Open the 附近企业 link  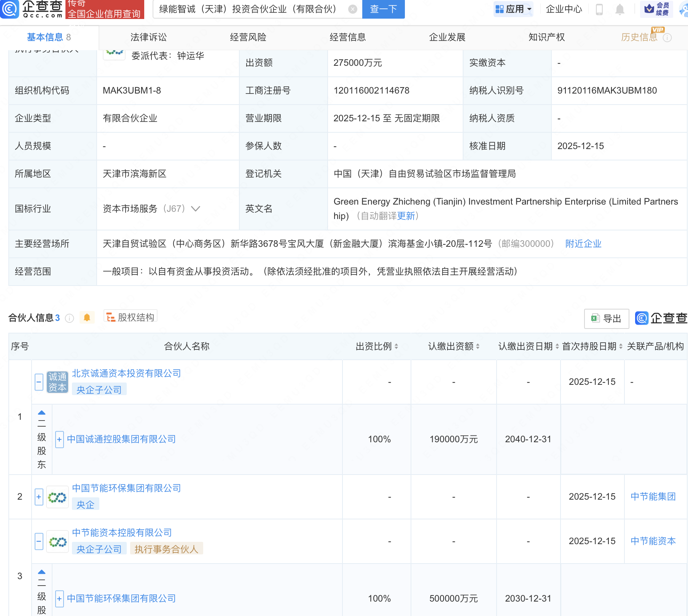(583, 244)
